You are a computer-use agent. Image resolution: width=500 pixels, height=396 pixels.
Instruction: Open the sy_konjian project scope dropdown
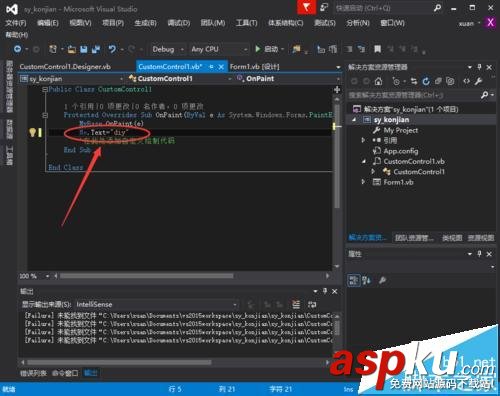click(x=71, y=79)
